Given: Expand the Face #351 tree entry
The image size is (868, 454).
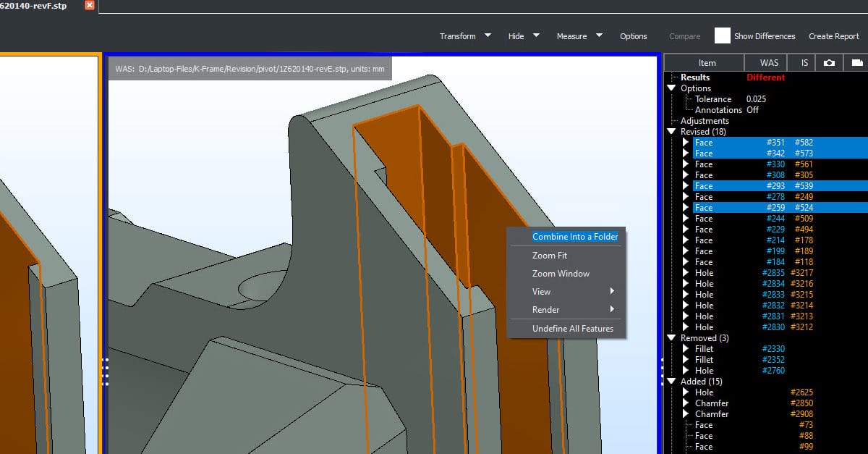Looking at the screenshot, I should tap(685, 142).
